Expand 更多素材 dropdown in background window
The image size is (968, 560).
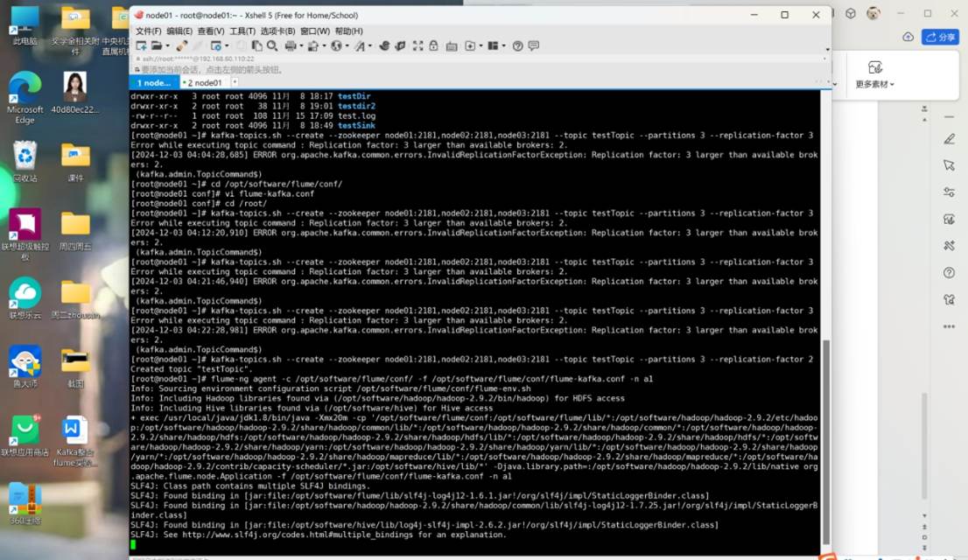[x=874, y=84]
